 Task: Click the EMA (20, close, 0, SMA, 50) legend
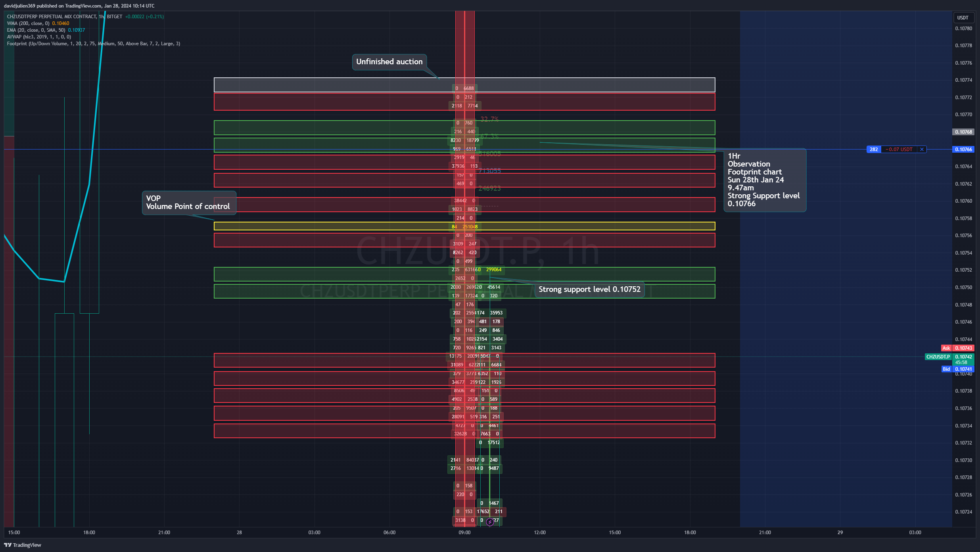coord(36,30)
